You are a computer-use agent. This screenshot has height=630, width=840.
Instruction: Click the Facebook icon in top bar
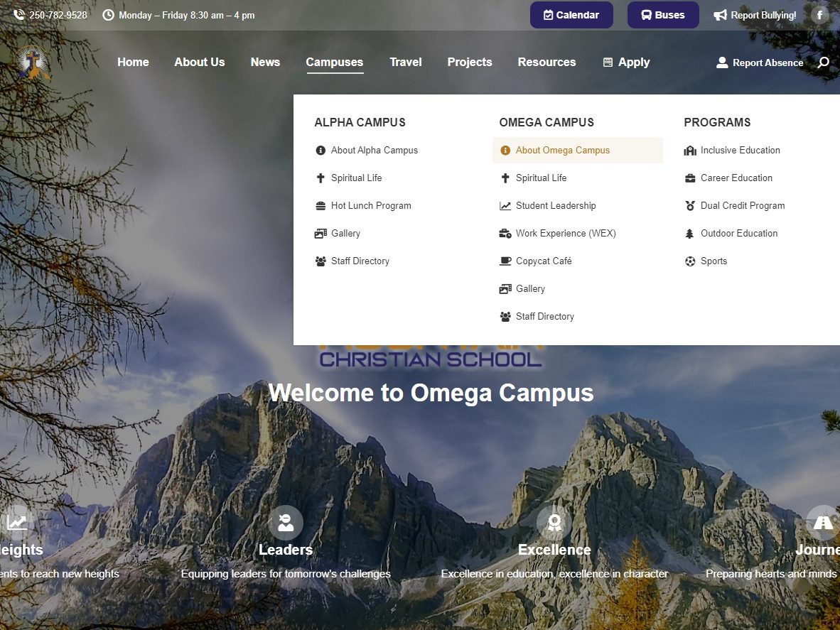[x=819, y=15]
